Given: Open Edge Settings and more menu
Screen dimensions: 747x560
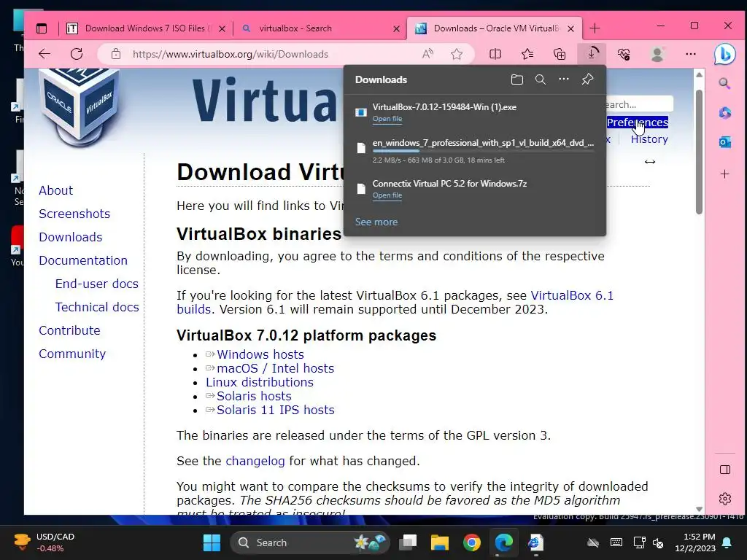Looking at the screenshot, I should (691, 54).
